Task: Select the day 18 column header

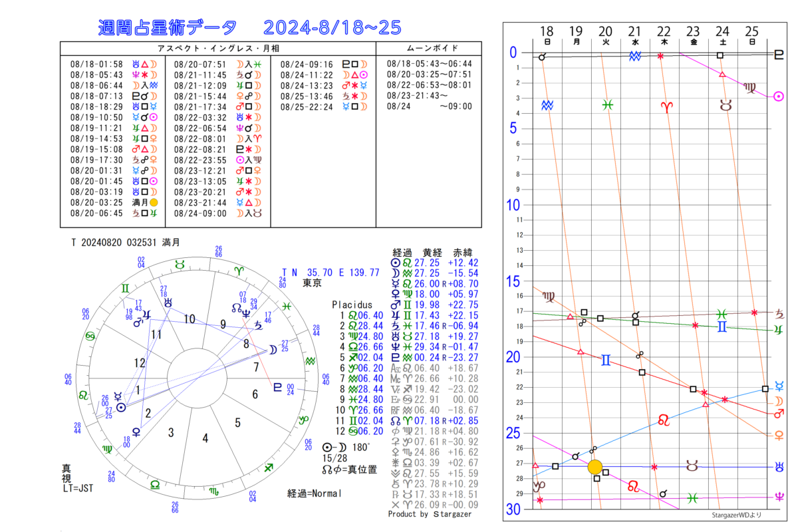Action: coord(547,32)
